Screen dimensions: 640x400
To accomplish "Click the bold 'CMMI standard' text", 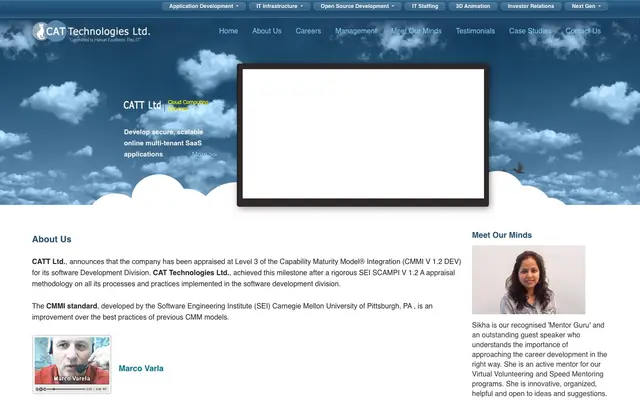I will click(x=71, y=306).
